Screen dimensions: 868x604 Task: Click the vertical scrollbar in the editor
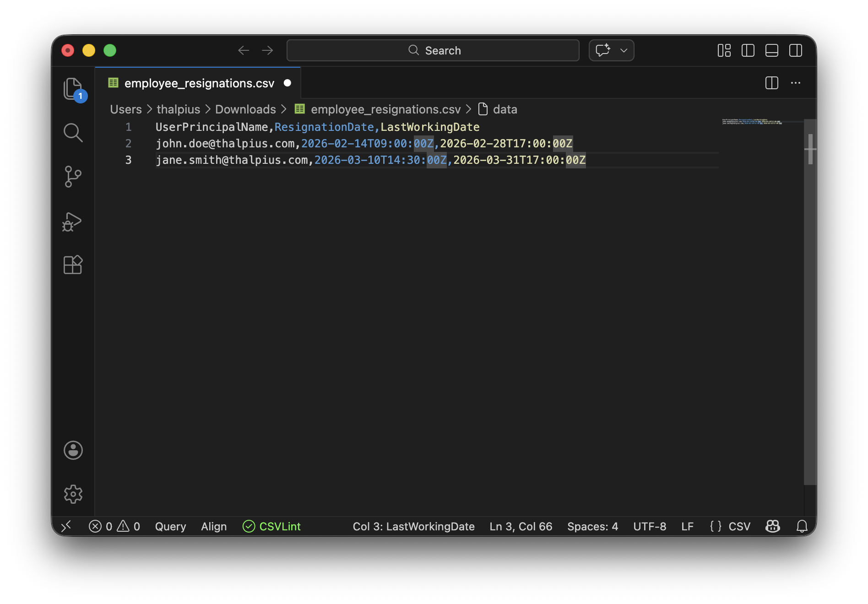[810, 302]
